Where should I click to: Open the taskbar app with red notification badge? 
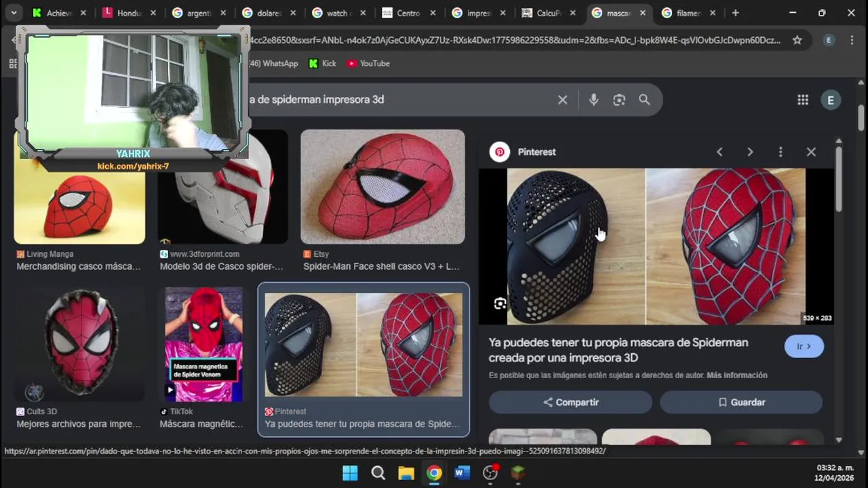(490, 472)
